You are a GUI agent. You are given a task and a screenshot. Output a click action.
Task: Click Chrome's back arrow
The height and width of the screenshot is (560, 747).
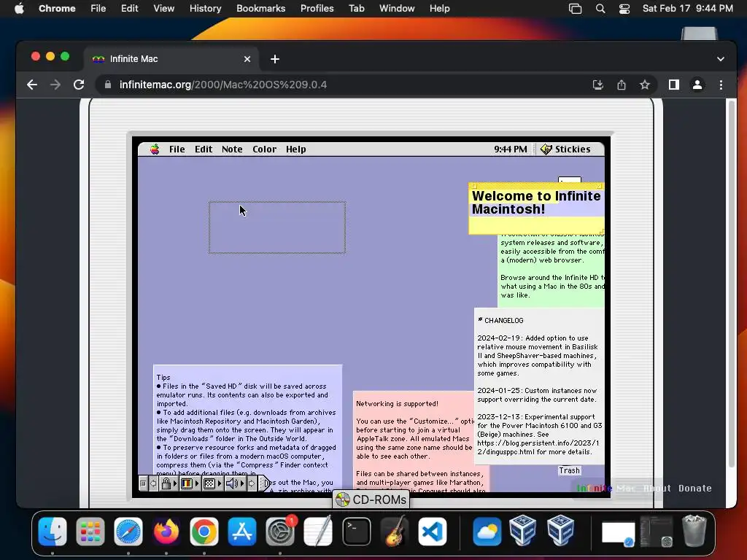tap(32, 85)
